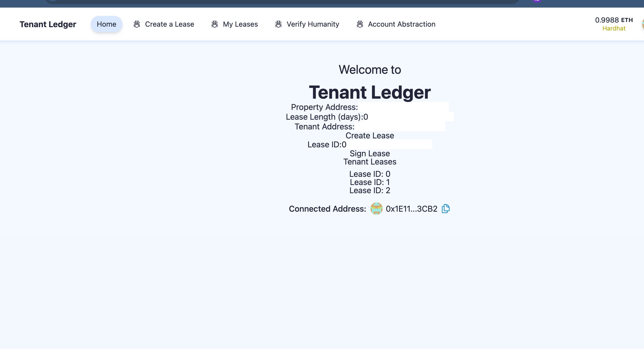Click the Home nav icon
Screen dimensions: 644x349
click(106, 24)
